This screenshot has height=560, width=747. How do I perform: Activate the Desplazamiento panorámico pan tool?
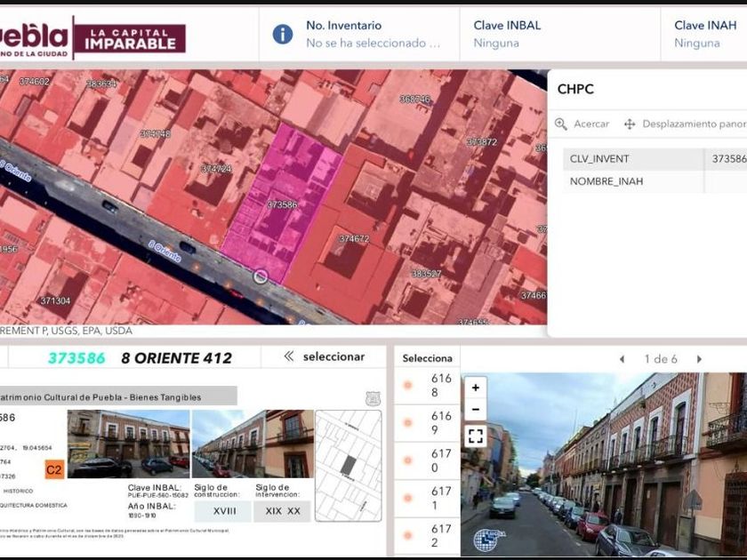click(x=685, y=124)
